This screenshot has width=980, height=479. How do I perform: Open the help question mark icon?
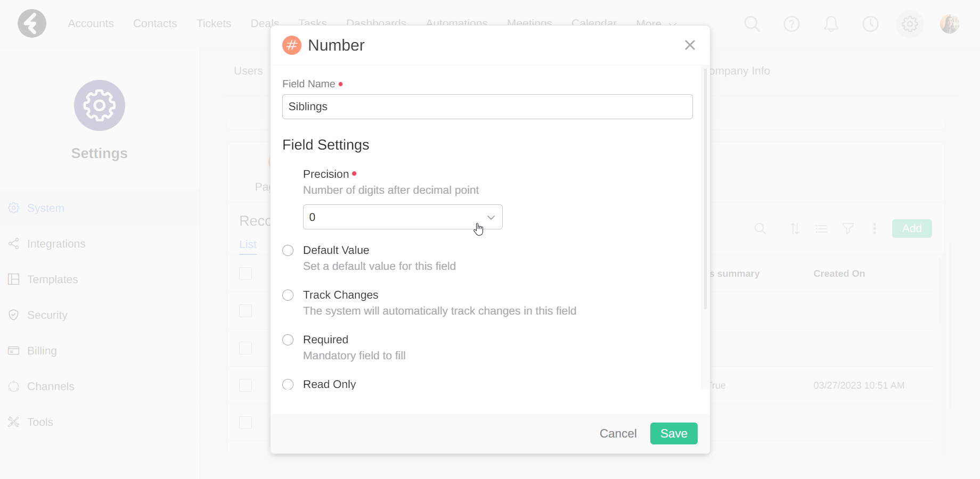click(791, 23)
